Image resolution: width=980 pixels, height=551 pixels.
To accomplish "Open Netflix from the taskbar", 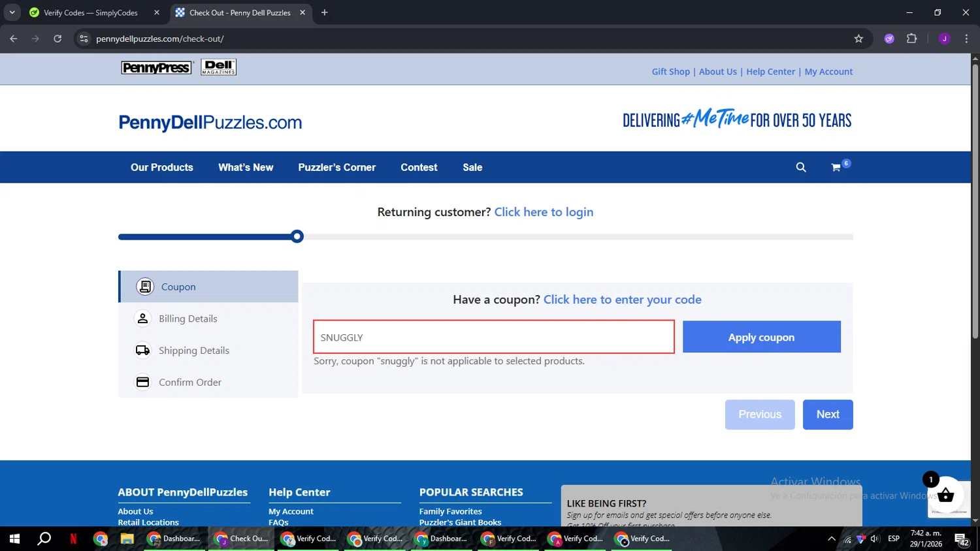I will point(73,539).
